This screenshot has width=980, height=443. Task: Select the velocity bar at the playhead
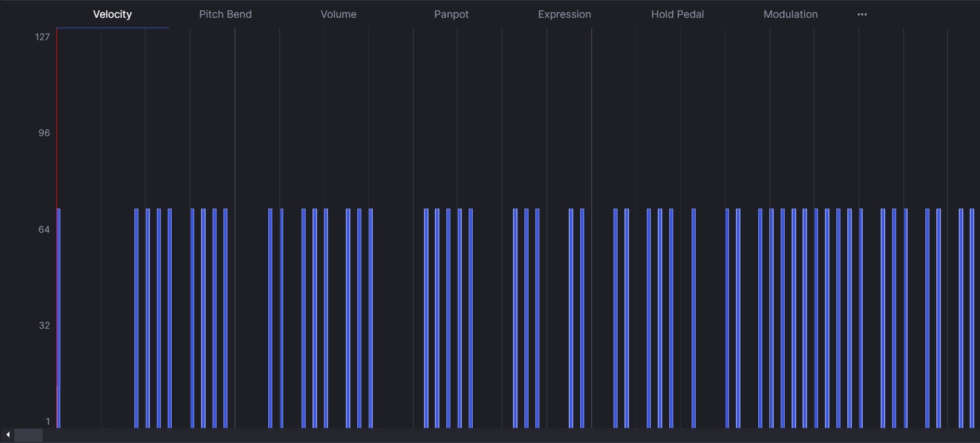[x=59, y=316]
